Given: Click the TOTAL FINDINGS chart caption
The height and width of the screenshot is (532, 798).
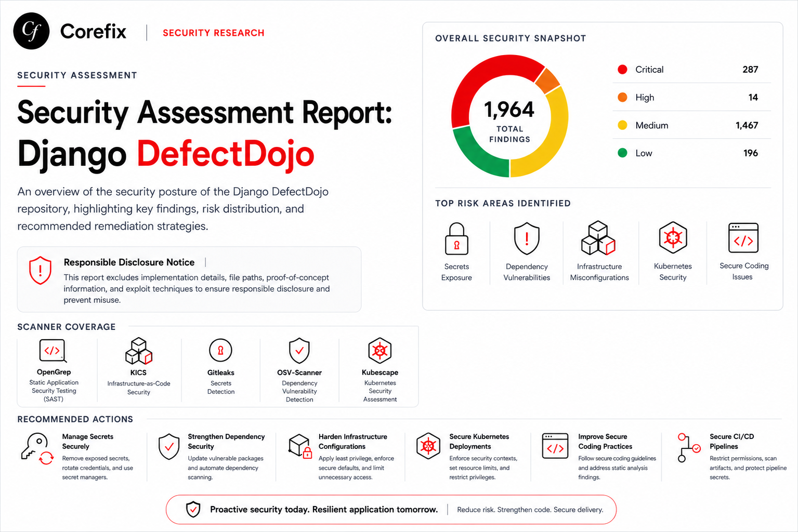Looking at the screenshot, I should pyautogui.click(x=509, y=134).
